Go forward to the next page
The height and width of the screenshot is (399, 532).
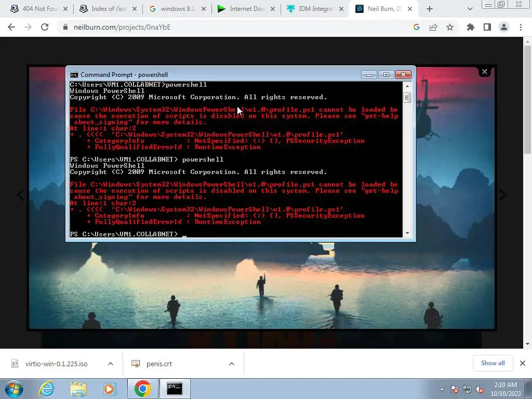click(x=28, y=27)
